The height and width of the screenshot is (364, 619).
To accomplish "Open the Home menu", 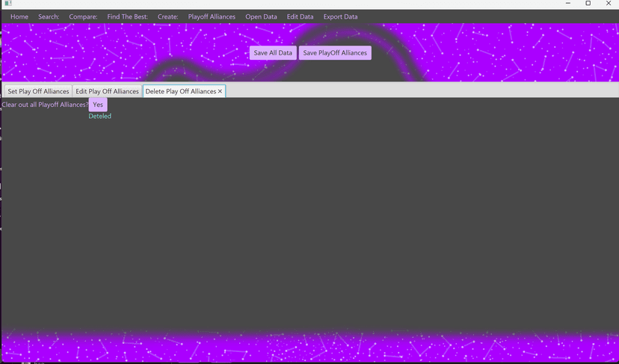I will tap(19, 16).
